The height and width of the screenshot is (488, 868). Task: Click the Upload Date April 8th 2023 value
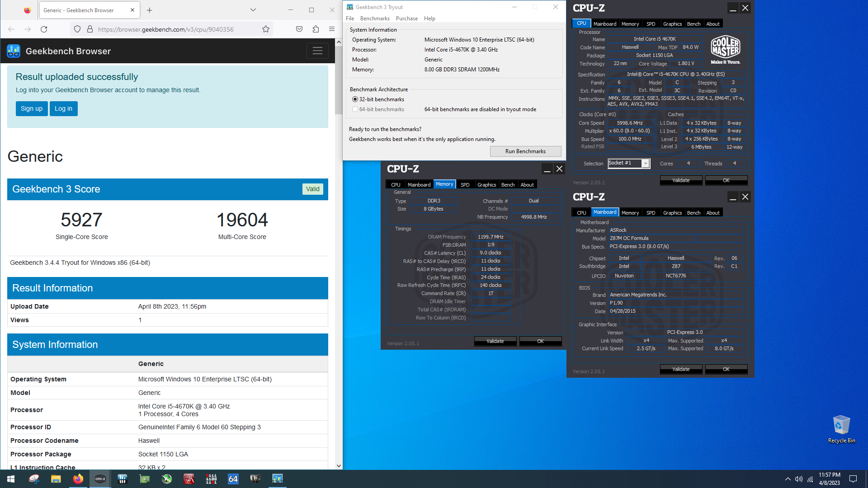172,306
